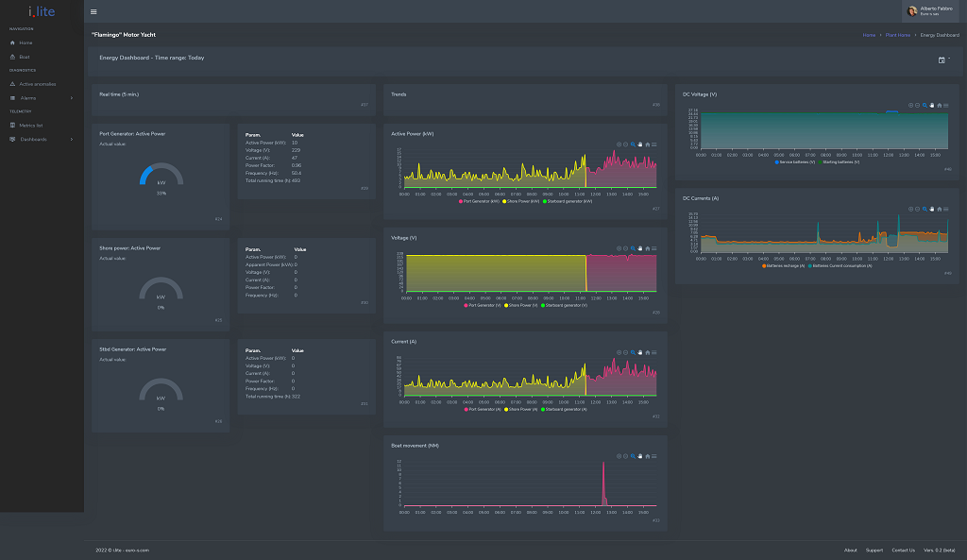Select panning hand tool on Current chart
The image size is (967, 560).
(639, 352)
